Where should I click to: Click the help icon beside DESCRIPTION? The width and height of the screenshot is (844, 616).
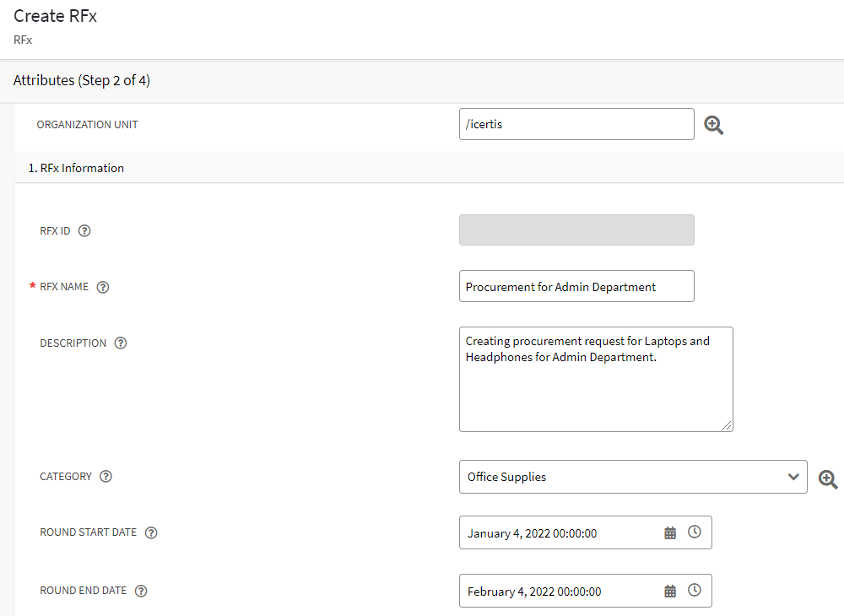coord(121,343)
